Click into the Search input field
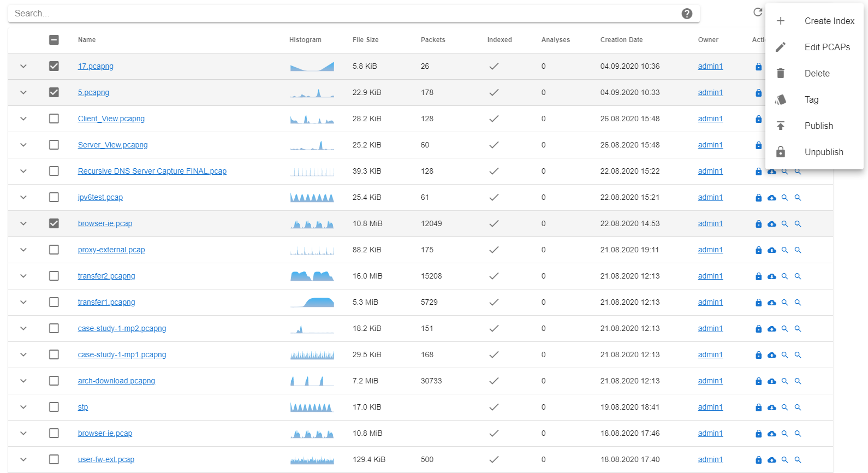Screen dimensions: 868x473 click(x=344, y=14)
